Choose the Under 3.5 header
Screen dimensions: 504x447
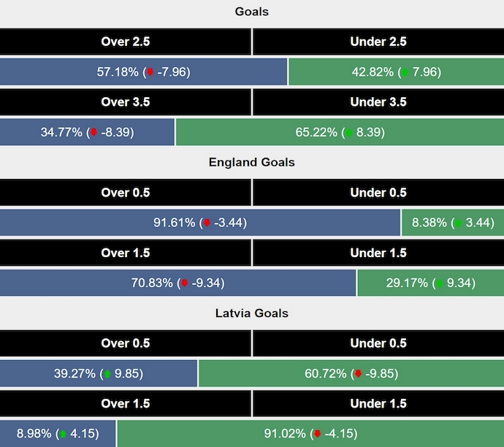click(378, 102)
